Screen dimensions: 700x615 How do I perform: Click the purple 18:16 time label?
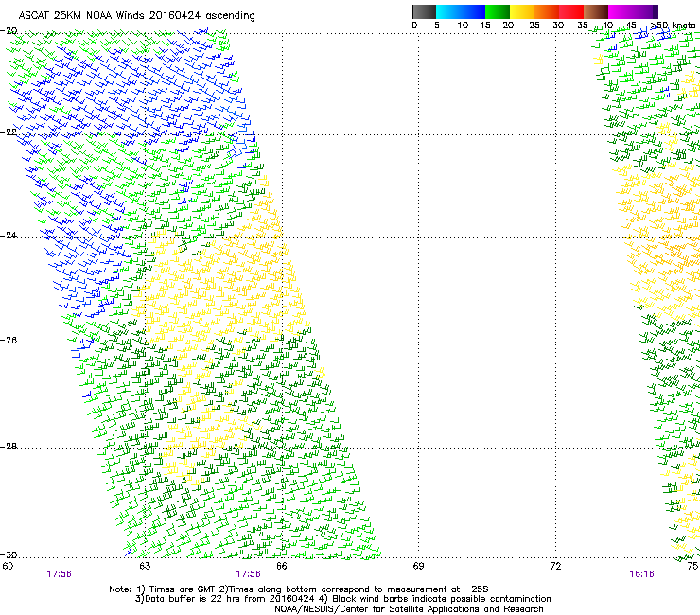click(x=641, y=574)
